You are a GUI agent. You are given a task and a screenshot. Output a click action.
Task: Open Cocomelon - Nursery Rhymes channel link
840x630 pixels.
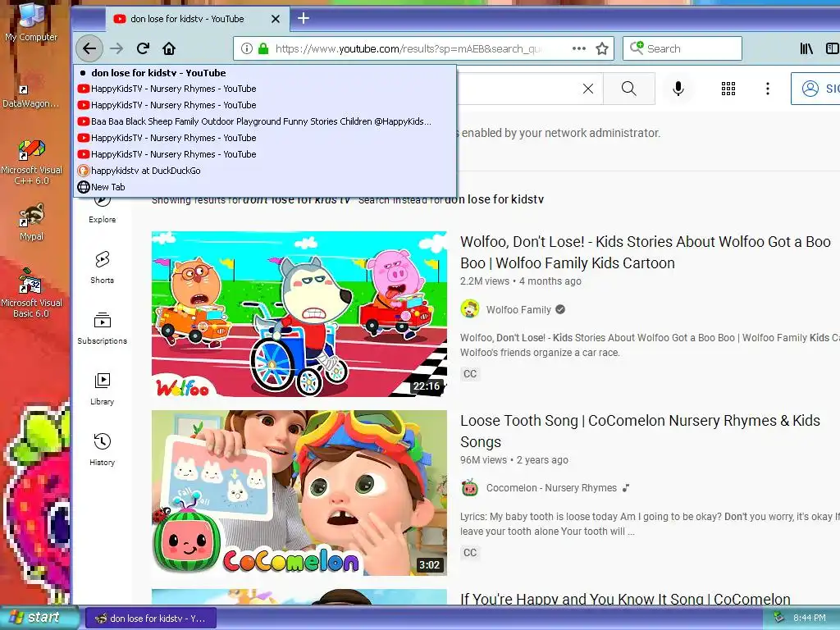(551, 488)
